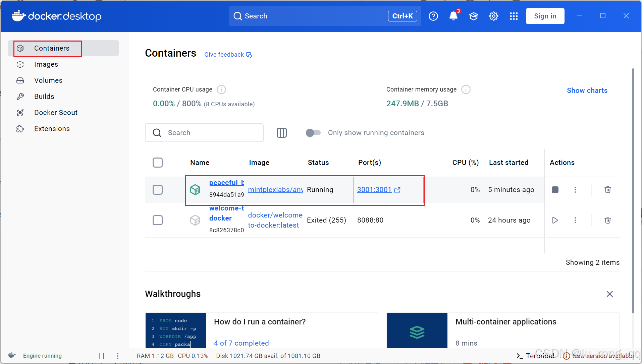642x364 pixels.
Task: Click the peaceful_b running container icon
Action: (195, 190)
